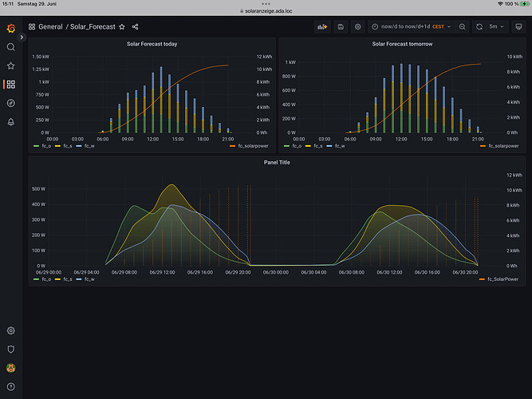The height and width of the screenshot is (399, 532).
Task: Open Solar Forecast tomorrow panel menu
Action: pos(402,44)
